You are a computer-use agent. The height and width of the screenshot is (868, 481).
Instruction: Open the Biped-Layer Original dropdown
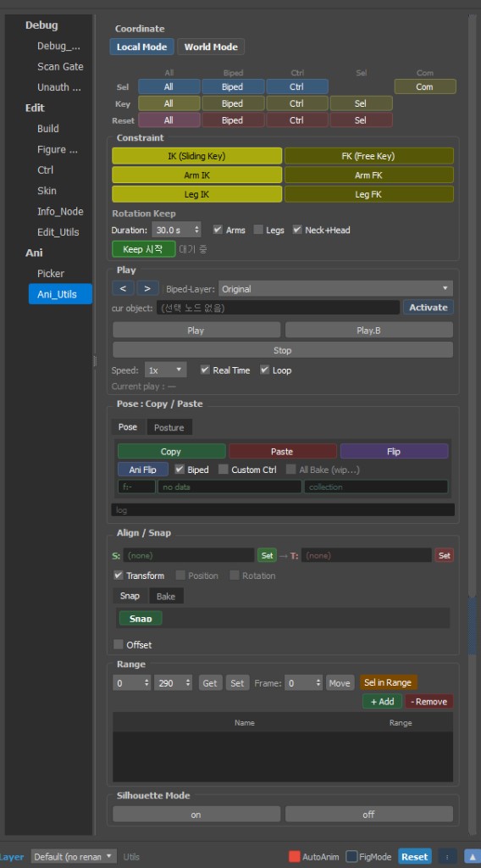[335, 288]
